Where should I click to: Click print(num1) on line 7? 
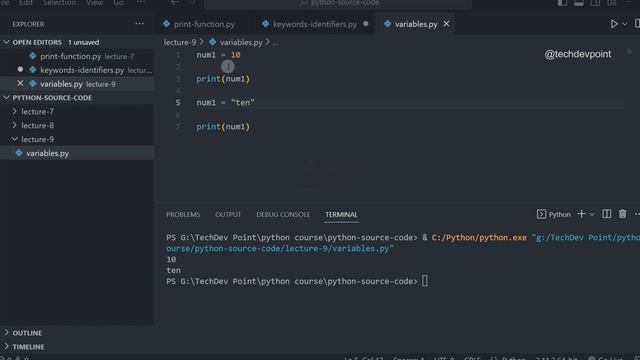click(x=223, y=127)
